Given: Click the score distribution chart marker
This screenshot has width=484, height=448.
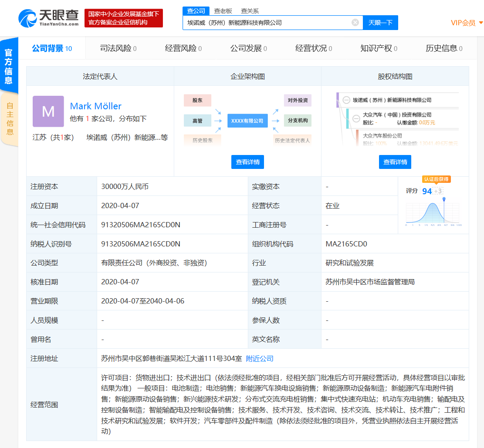Looking at the screenshot, I should pyautogui.click(x=443, y=199).
